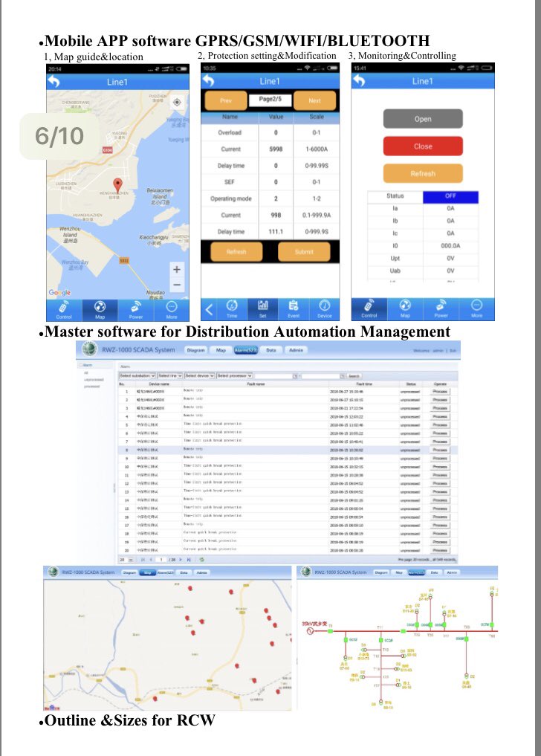Click globe logo of the SCADA alarm window
The width and height of the screenshot is (541, 756).
coord(90,348)
